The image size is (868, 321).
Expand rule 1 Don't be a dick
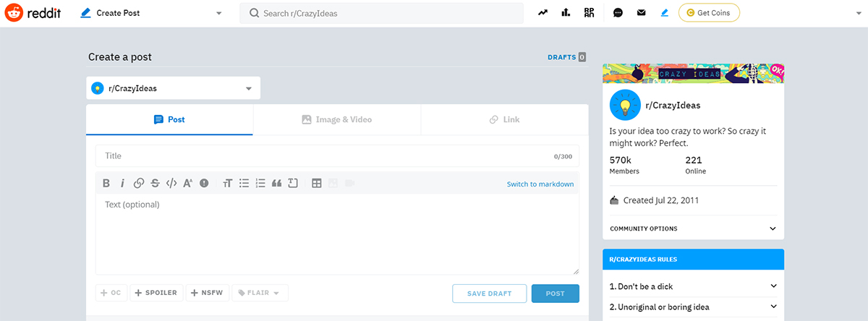tap(693, 286)
